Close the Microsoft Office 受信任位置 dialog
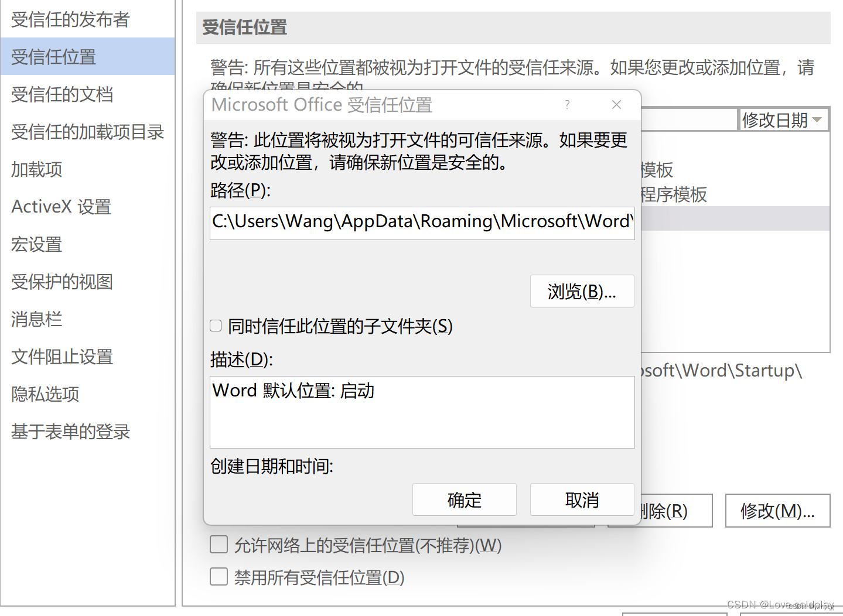 point(616,105)
